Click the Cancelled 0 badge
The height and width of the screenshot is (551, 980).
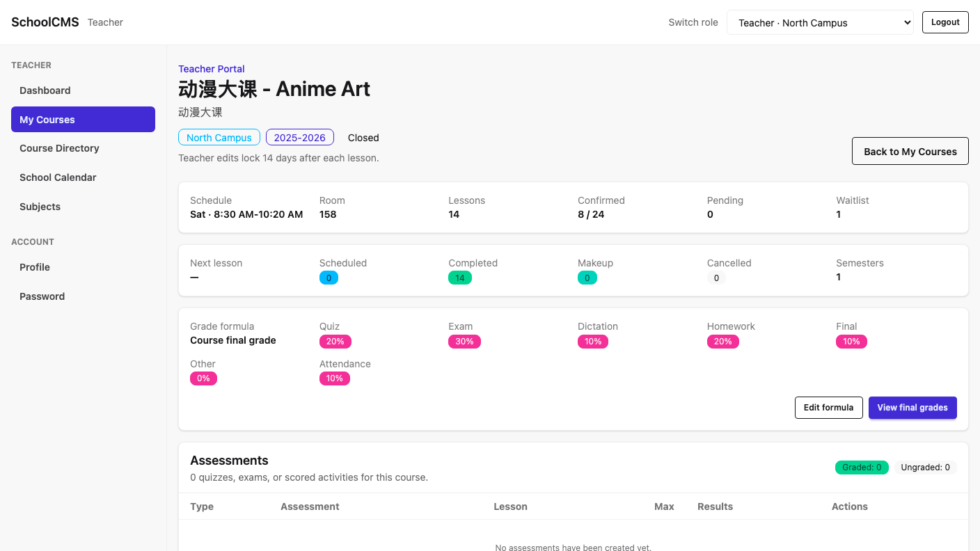tap(716, 278)
